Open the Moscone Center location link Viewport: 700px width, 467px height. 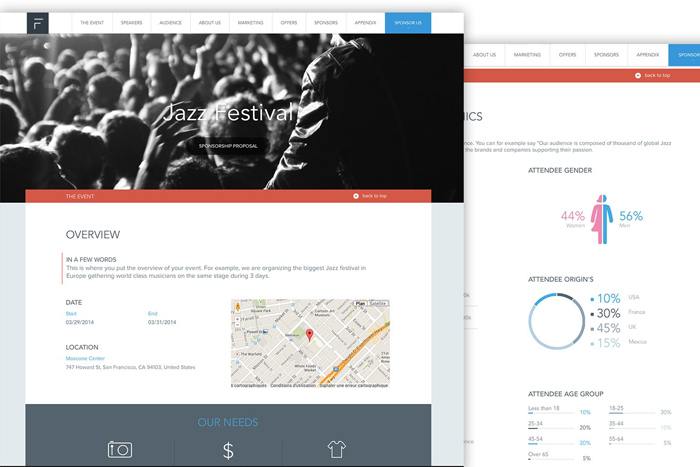pyautogui.click(x=85, y=358)
